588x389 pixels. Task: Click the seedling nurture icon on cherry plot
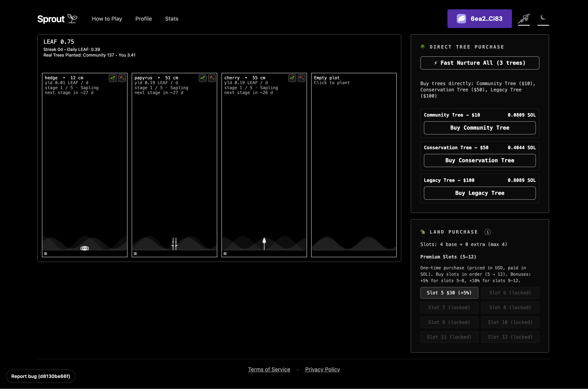pyautogui.click(x=292, y=78)
